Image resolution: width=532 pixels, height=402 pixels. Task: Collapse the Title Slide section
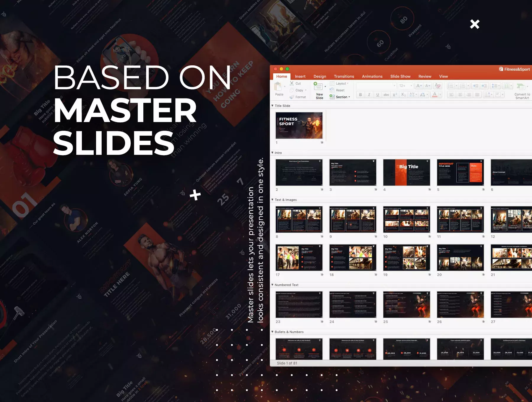coord(273,106)
